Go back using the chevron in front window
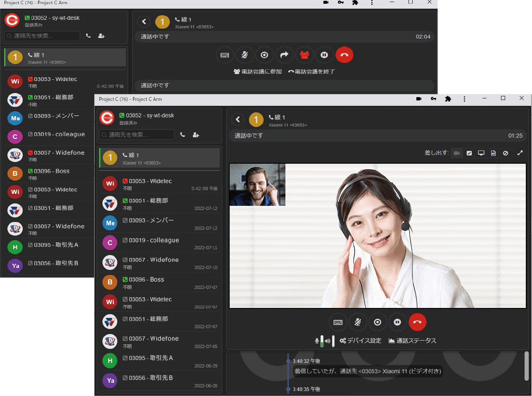532x396 pixels. (237, 119)
